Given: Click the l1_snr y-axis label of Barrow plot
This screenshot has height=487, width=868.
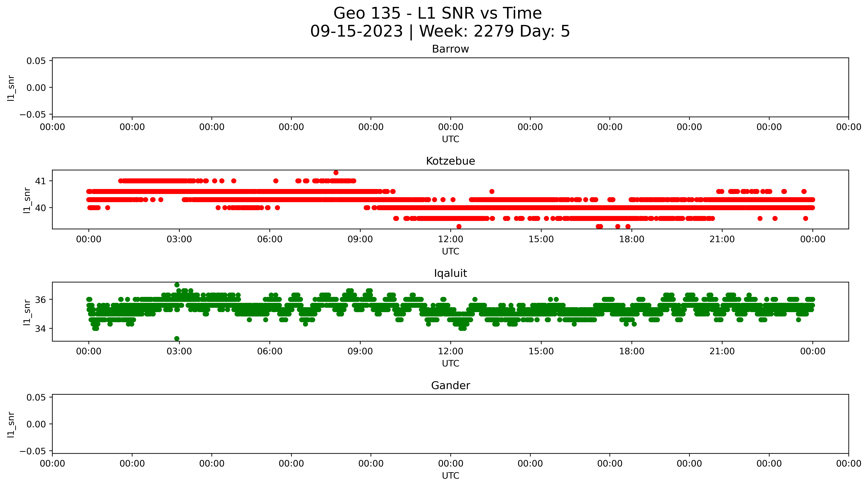Looking at the screenshot, I should pyautogui.click(x=11, y=88).
